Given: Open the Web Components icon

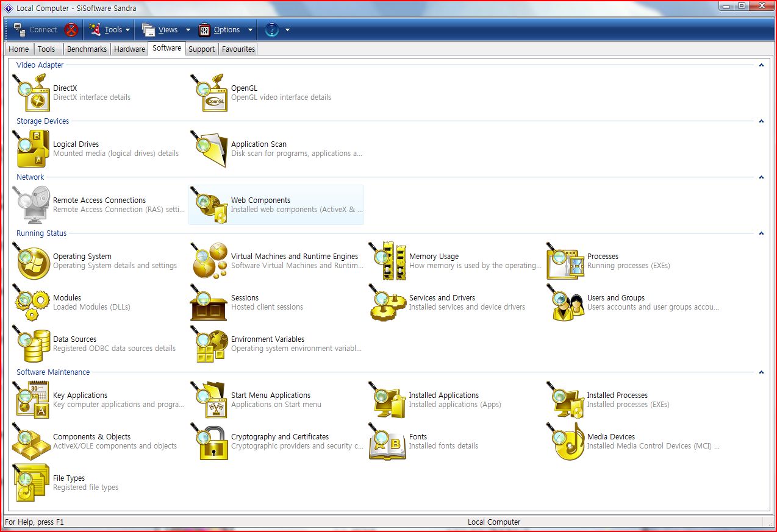Looking at the screenshot, I should tap(209, 205).
